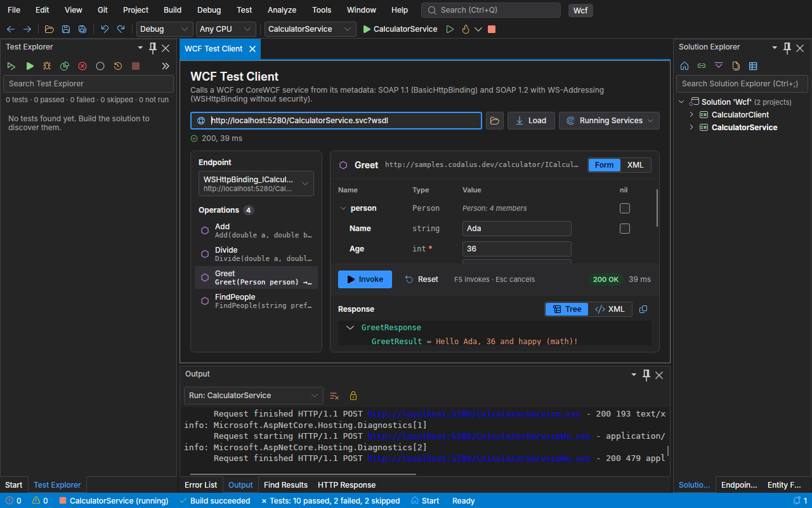Click the Open Folder icon in the main toolbar
The height and width of the screenshot is (508, 812).
49,29
